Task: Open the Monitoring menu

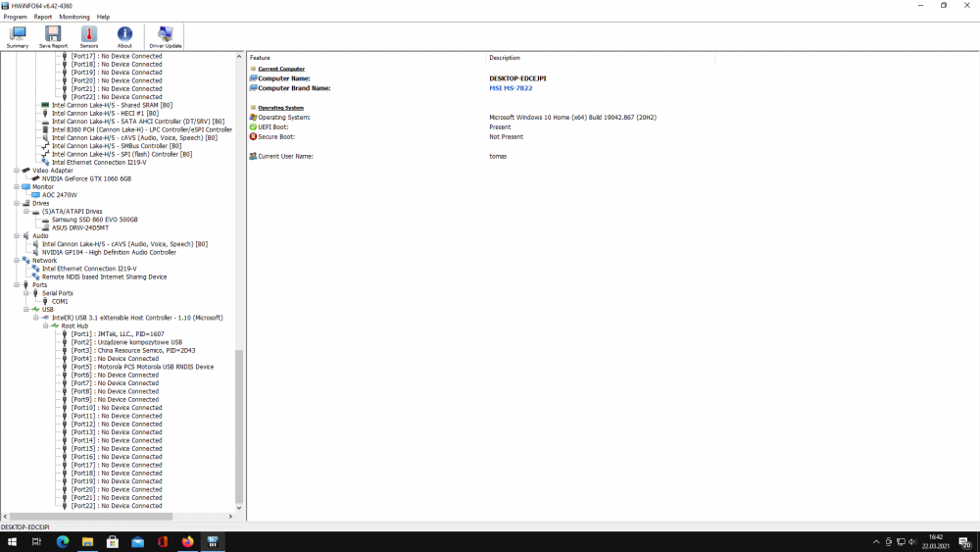Action: (x=74, y=17)
